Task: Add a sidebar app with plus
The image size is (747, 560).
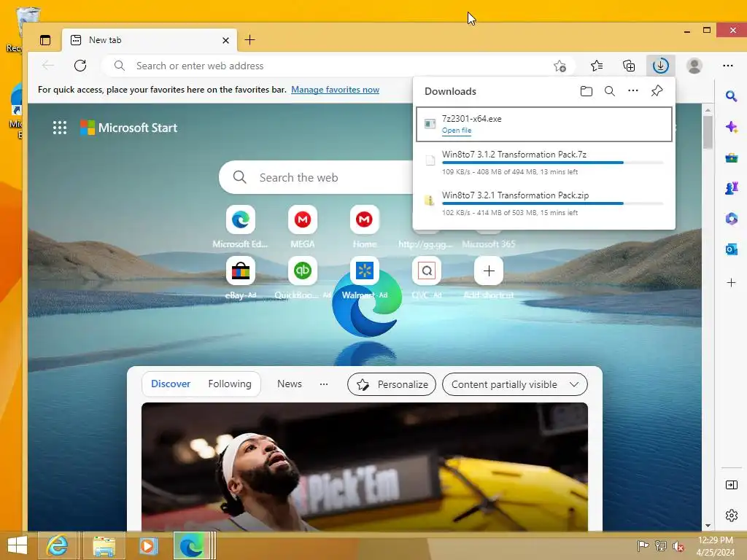Action: point(731,283)
